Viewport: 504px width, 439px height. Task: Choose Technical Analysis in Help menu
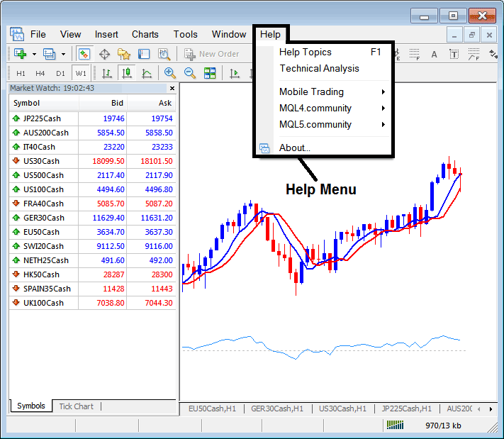[x=325, y=69]
